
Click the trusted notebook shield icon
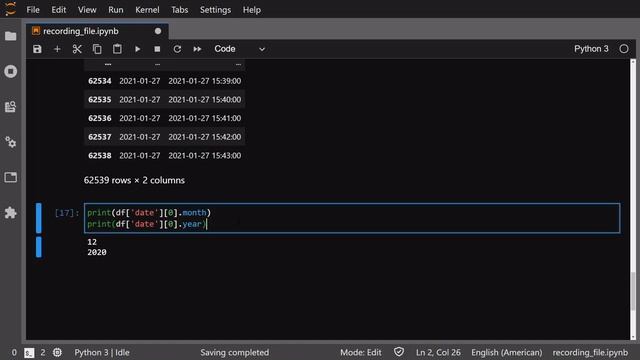(x=399, y=352)
